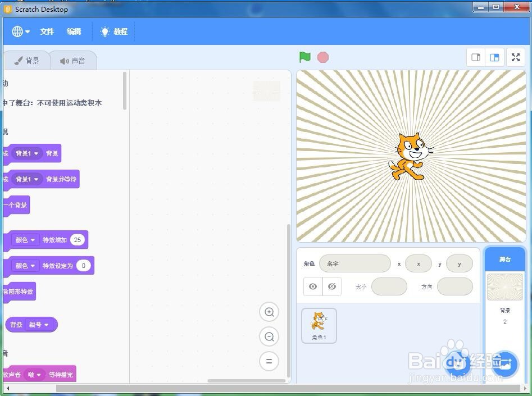Open choose a backdrop button
This screenshot has width=532, height=396.
coord(505,365)
